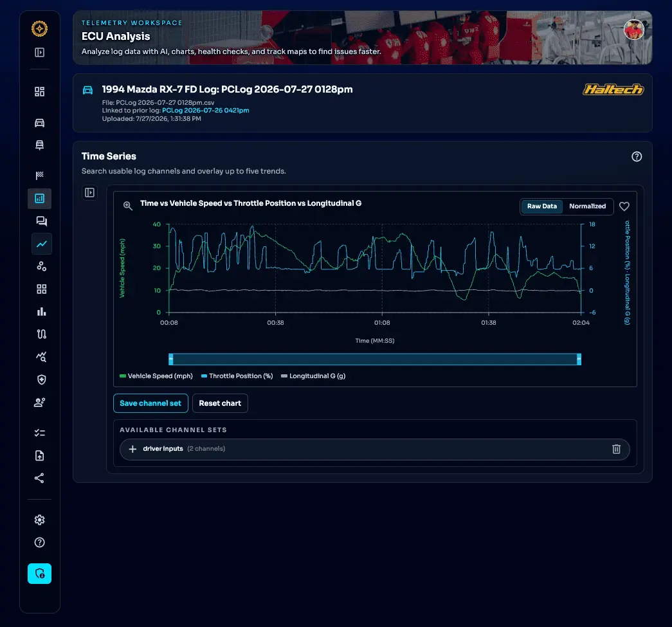
Task: Click the 'Uploaded: 7/27/2026, 1:31:38 PM' text
Action: click(x=151, y=119)
